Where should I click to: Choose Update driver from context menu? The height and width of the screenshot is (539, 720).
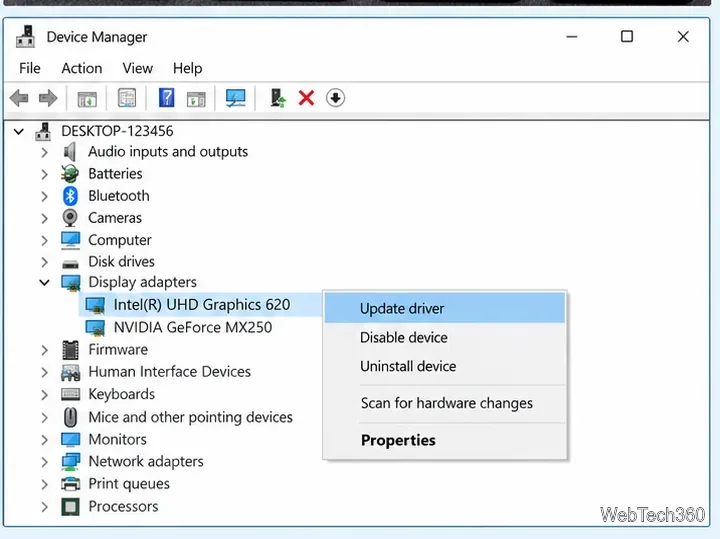(445, 308)
